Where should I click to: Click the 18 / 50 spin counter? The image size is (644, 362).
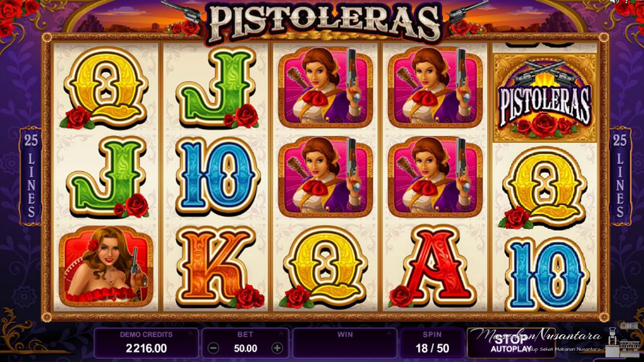[432, 348]
